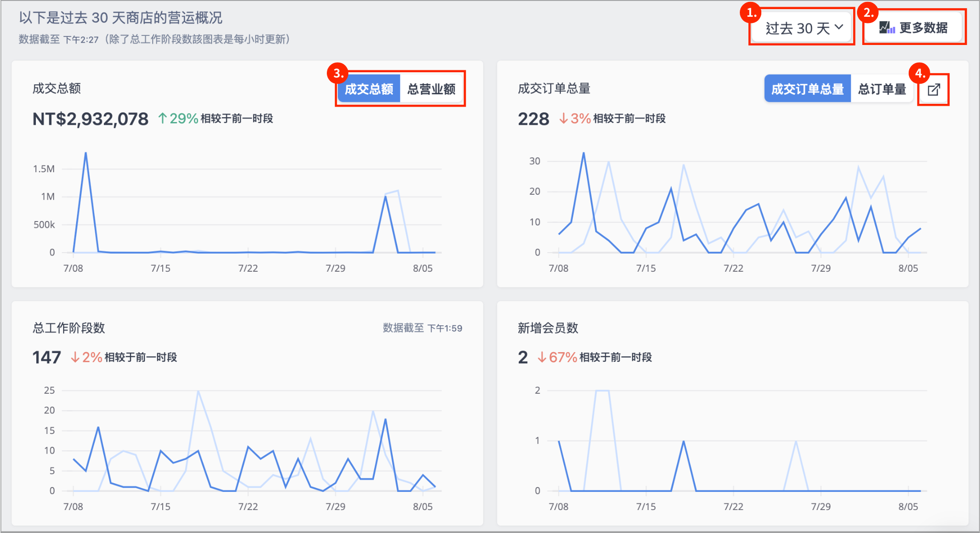Click the ↓2% sessions change indicator
980x533 pixels.
pos(86,357)
